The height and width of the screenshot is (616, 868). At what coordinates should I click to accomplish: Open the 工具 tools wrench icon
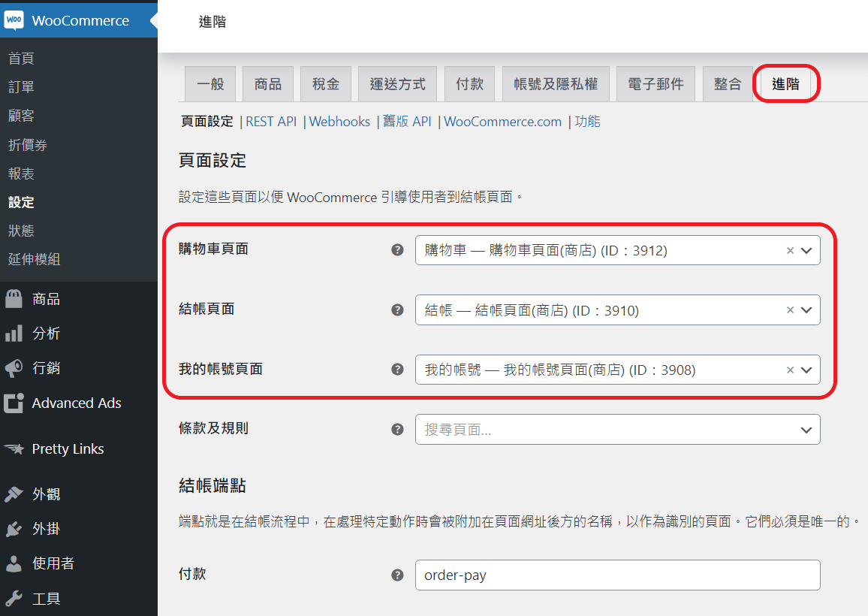(x=14, y=598)
